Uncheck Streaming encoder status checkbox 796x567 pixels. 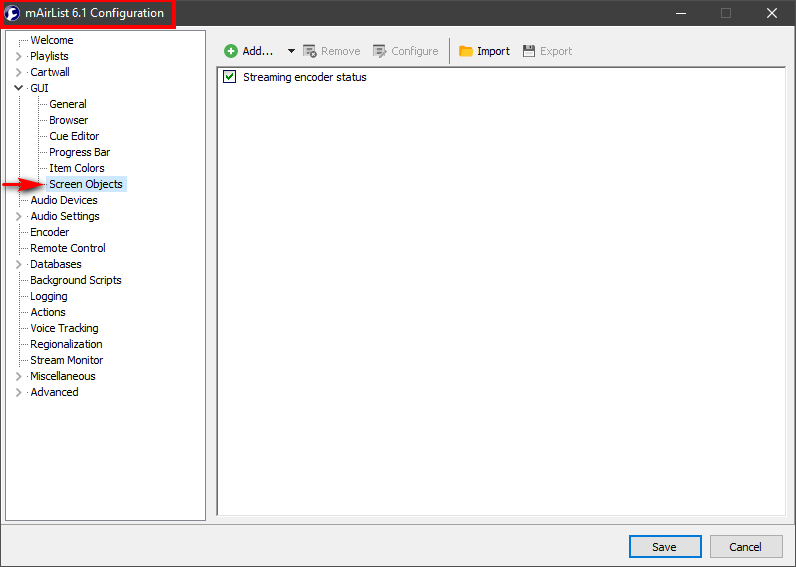230,77
